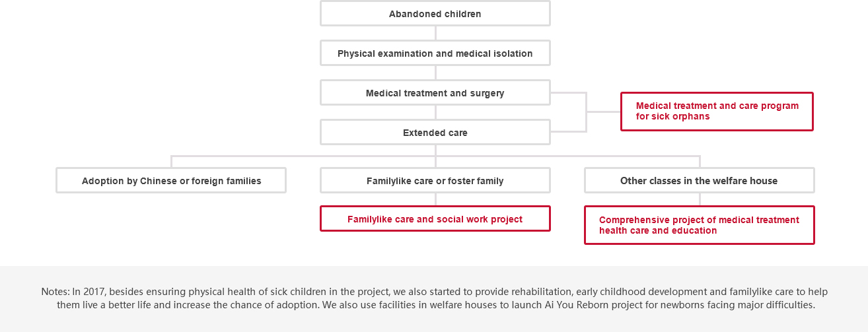The image size is (868, 332).
Task: Click Other classes in the welfare house
Action: point(699,180)
